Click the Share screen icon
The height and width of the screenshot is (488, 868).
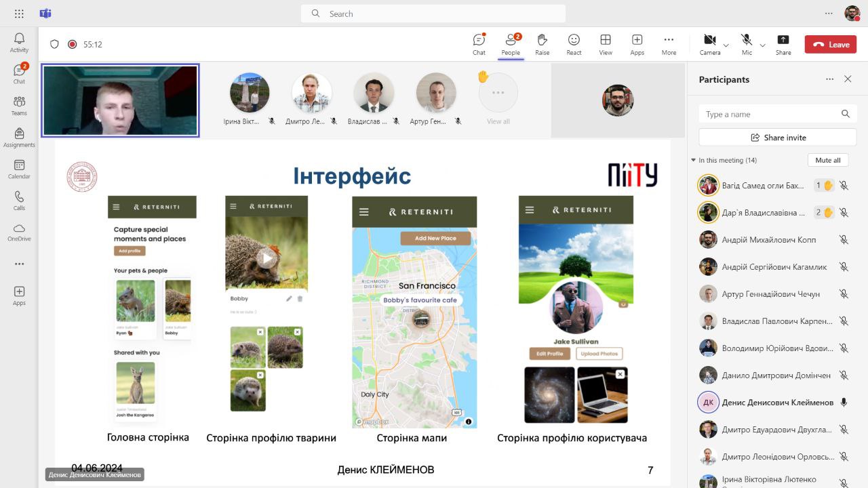point(783,44)
